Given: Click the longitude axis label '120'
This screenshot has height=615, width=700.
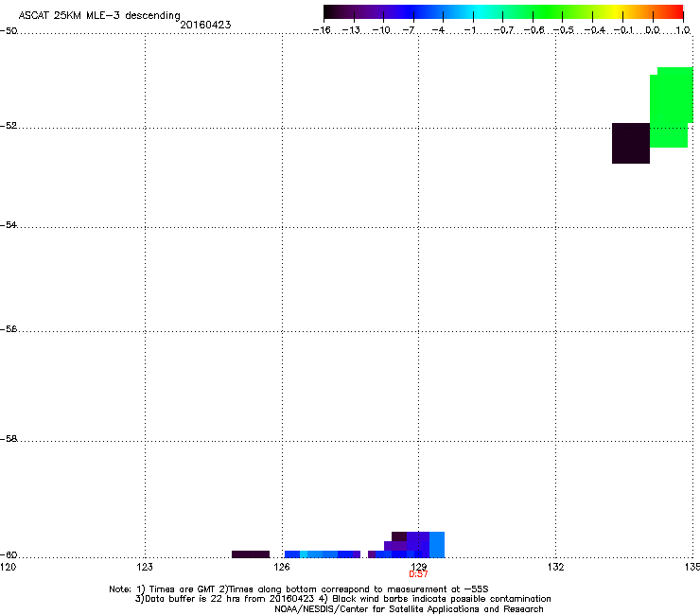Looking at the screenshot, I should point(8,567).
